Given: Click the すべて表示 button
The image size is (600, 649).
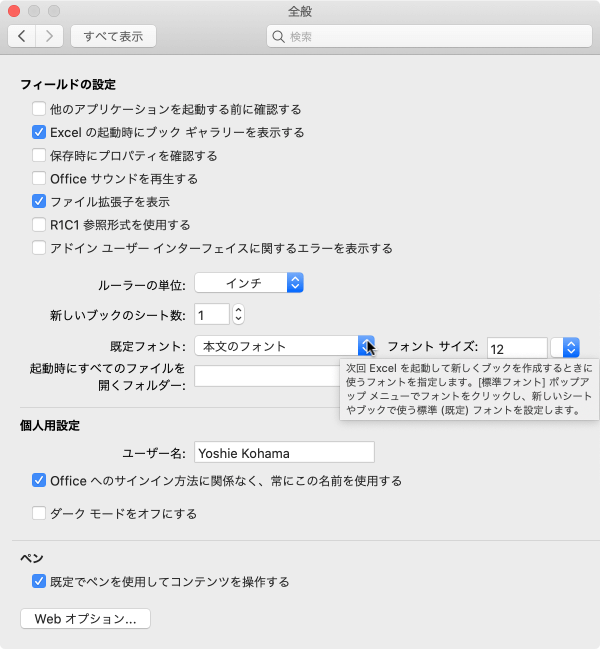Looking at the screenshot, I should pos(113,36).
